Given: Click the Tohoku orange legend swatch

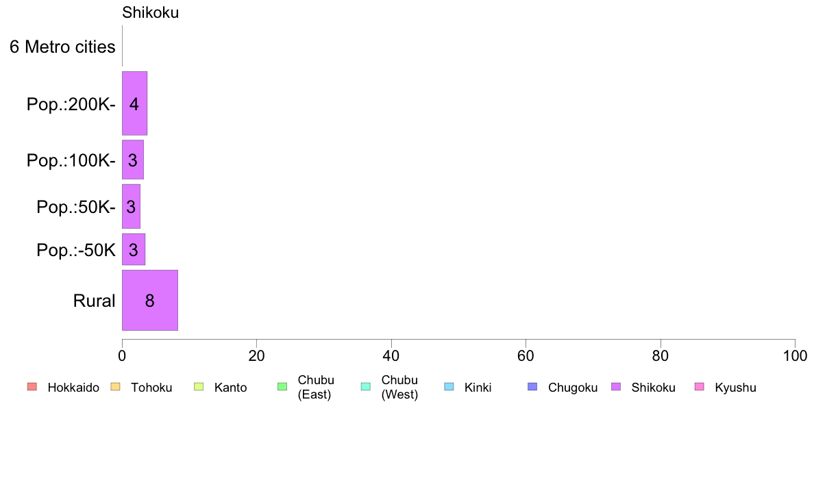Looking at the screenshot, I should 115,387.
